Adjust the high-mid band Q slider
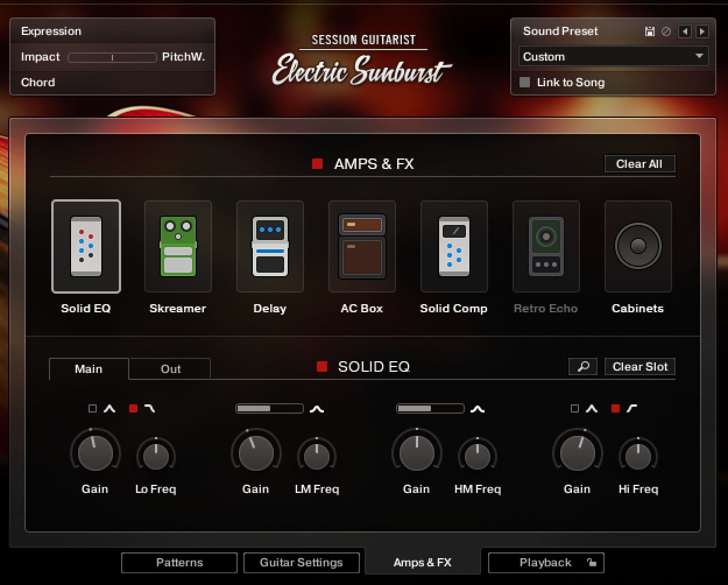The image size is (728, 585). pos(430,408)
